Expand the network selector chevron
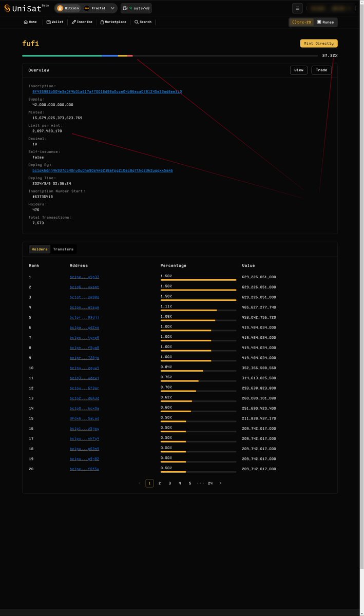This screenshot has height=616, width=364. point(112,8)
